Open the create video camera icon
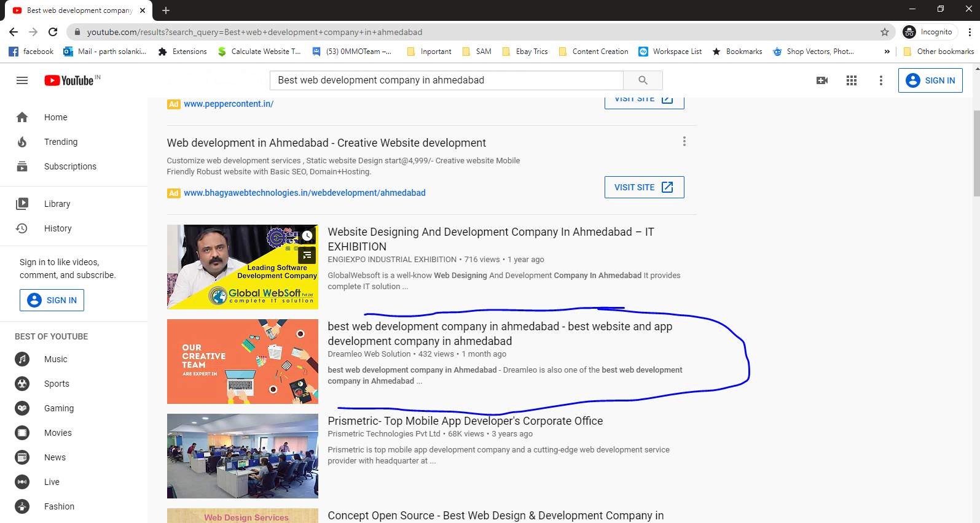This screenshot has width=980, height=523. point(821,80)
